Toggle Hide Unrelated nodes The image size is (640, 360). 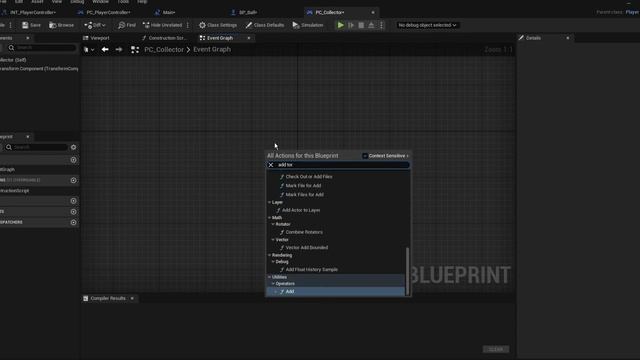pyautogui.click(x=162, y=25)
